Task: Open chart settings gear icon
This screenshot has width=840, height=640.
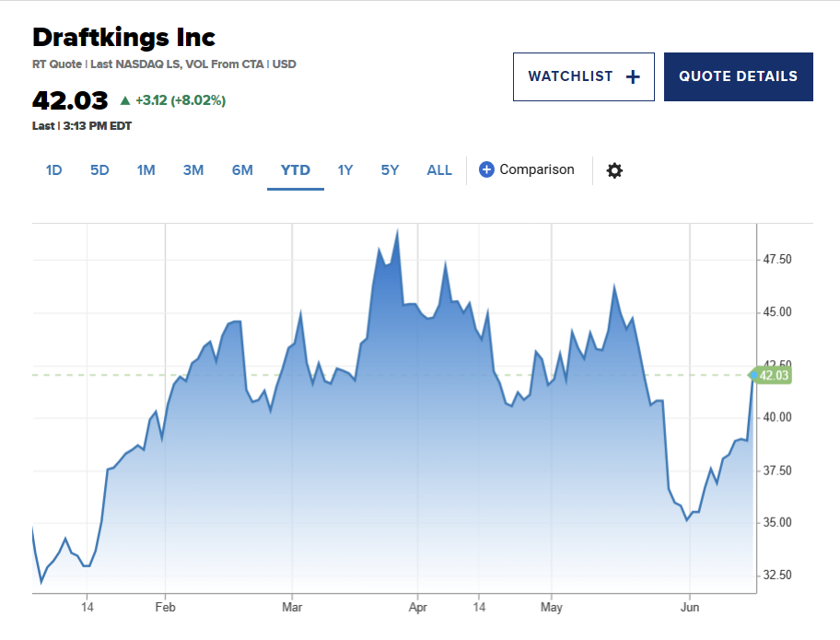Action: click(x=614, y=170)
